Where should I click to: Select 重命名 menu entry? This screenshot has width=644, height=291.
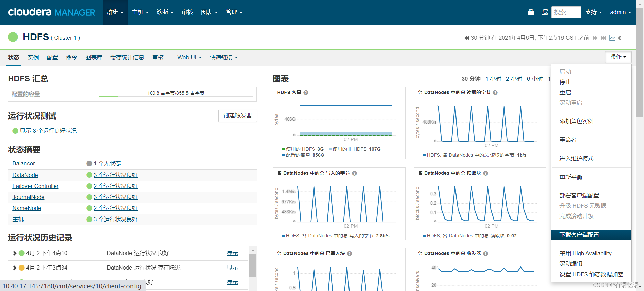pos(591,140)
